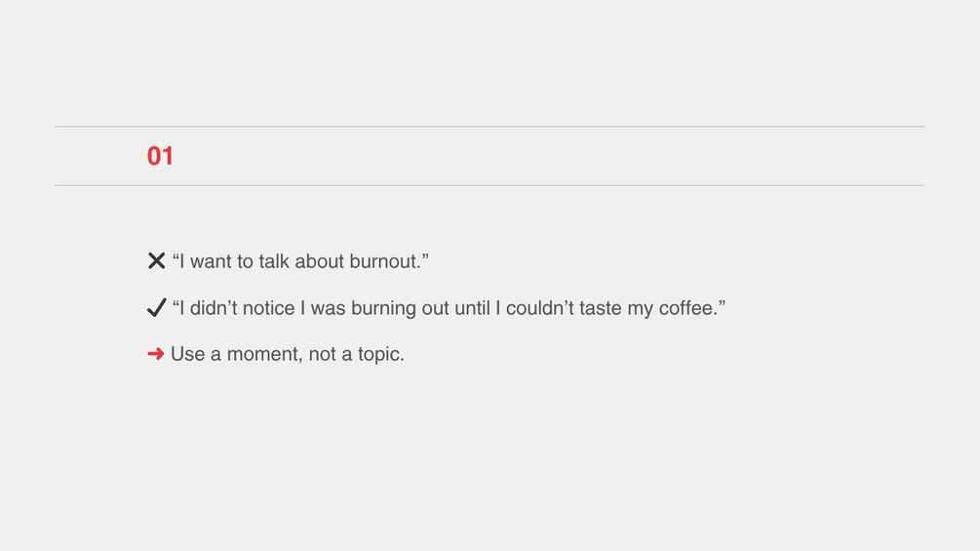This screenshot has height=551, width=980.
Task: Click the lower horizontal divider line
Action: point(490,185)
